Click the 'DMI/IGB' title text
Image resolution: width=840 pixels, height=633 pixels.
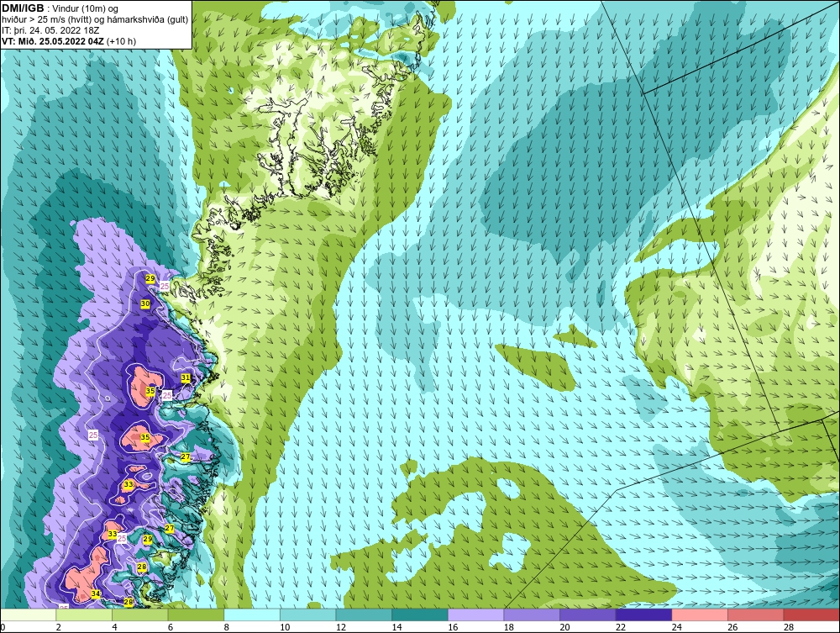[23, 8]
